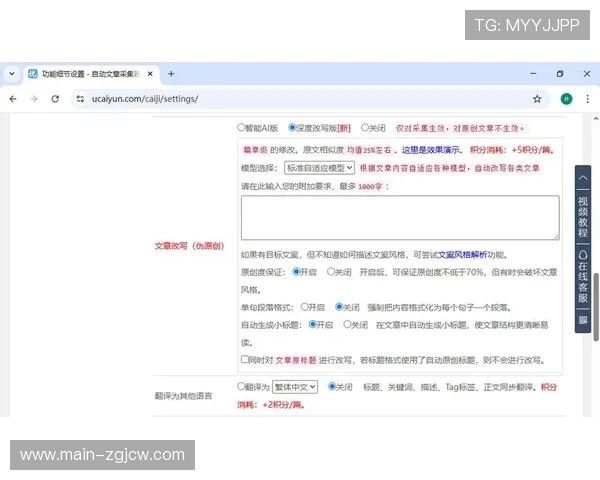Click the 模型选择 label
Screen dimensions: 600x480
[259, 168]
